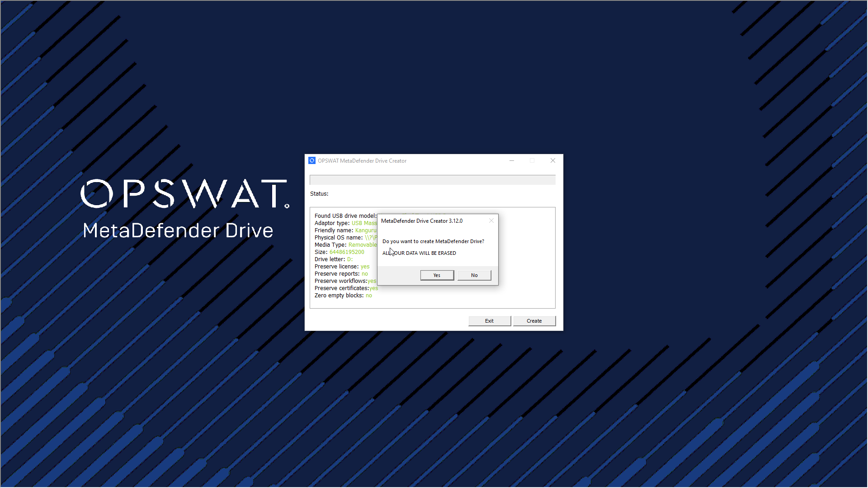This screenshot has height=488, width=868.
Task: Select the Size value 64486195200
Action: click(x=347, y=252)
